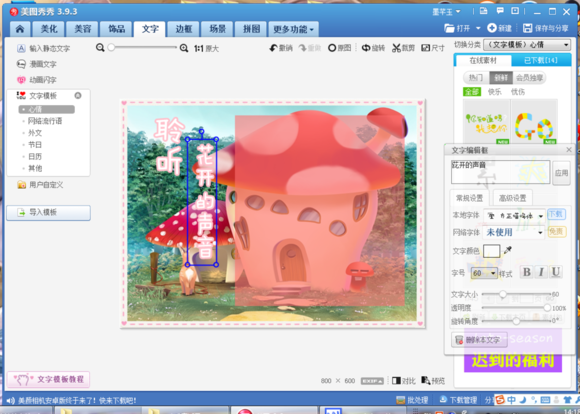
Task: Toggle the italic I style button
Action: [x=541, y=272]
